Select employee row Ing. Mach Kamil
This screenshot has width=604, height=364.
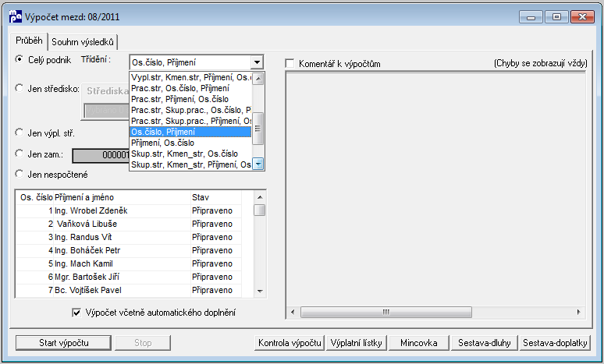click(x=129, y=263)
